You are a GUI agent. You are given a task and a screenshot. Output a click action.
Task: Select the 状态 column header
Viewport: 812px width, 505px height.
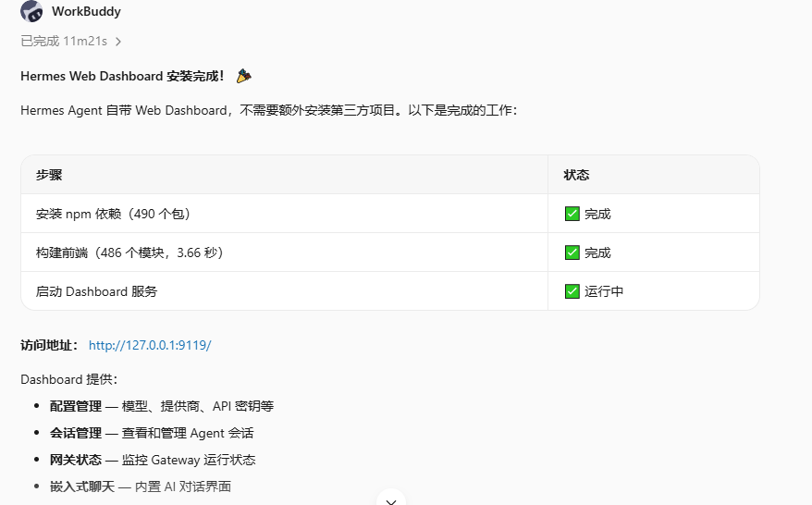click(x=576, y=175)
